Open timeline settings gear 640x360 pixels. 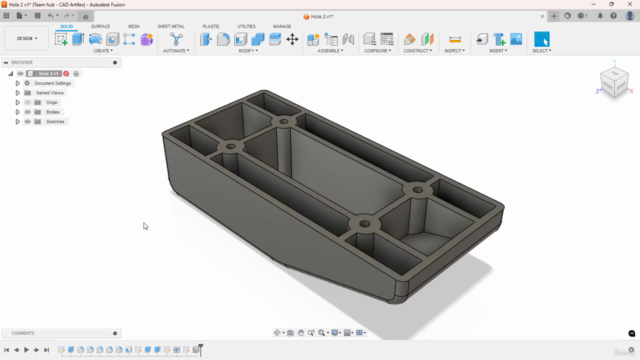click(631, 350)
